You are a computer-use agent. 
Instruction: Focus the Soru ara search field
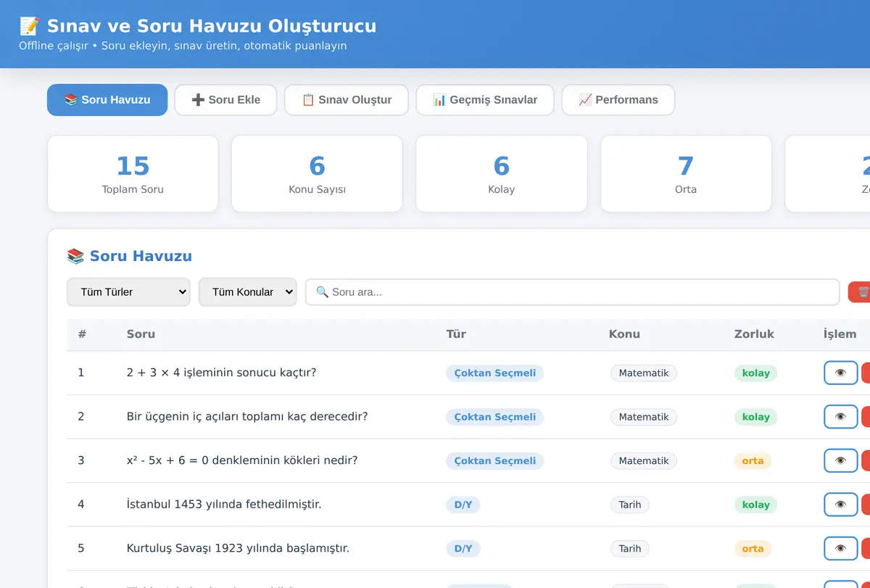click(x=572, y=292)
